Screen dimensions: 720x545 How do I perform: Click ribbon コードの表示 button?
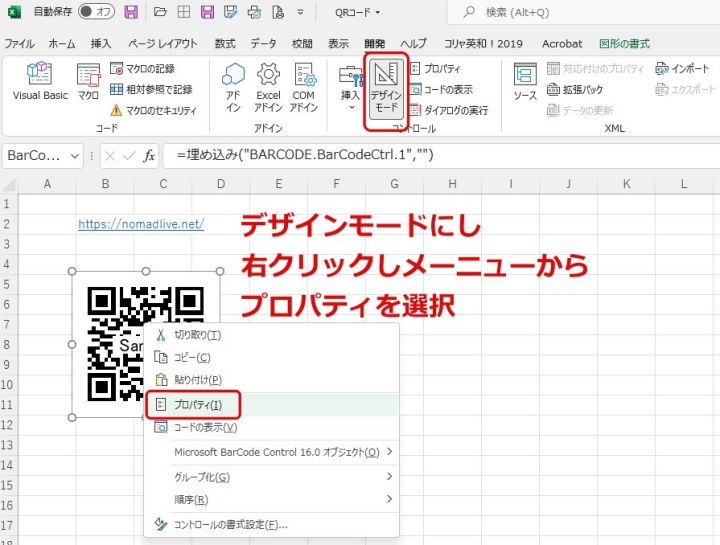pyautogui.click(x=441, y=90)
